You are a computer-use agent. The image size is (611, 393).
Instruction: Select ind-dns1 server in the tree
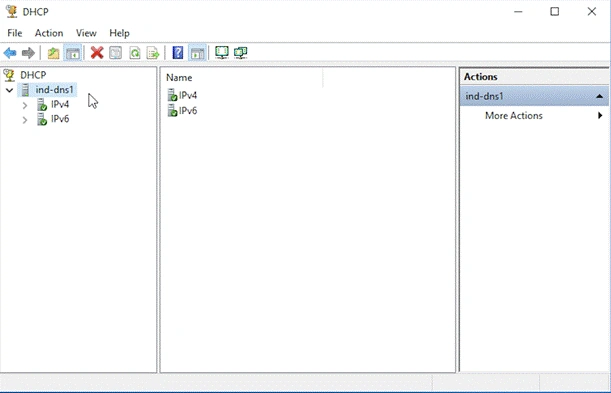point(54,90)
